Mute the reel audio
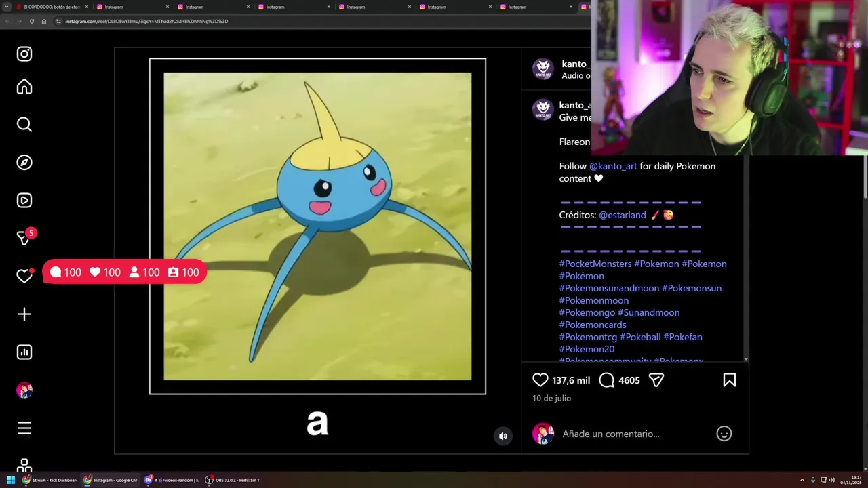This screenshot has height=488, width=868. [503, 436]
